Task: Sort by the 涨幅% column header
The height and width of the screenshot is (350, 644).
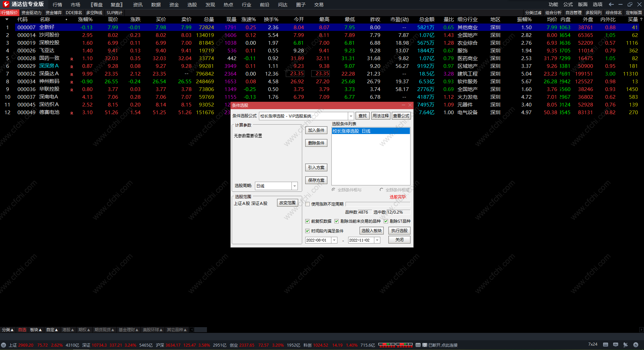Action: point(85,19)
